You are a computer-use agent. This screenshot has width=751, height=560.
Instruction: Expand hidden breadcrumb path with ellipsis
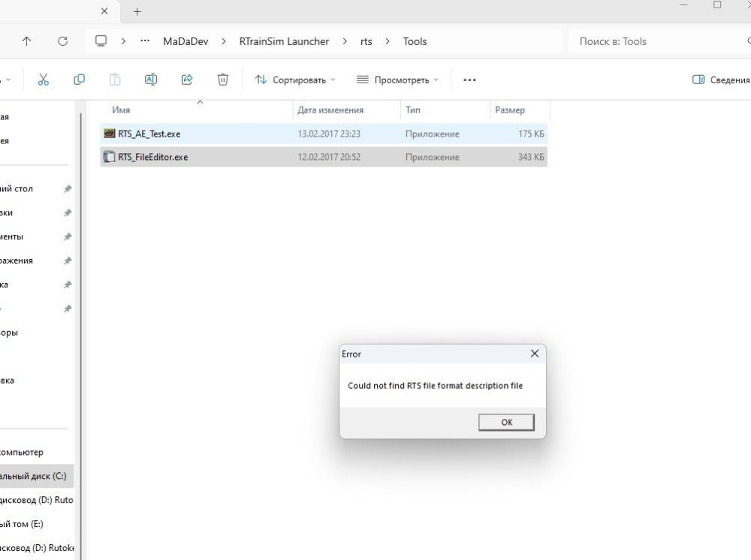(145, 41)
